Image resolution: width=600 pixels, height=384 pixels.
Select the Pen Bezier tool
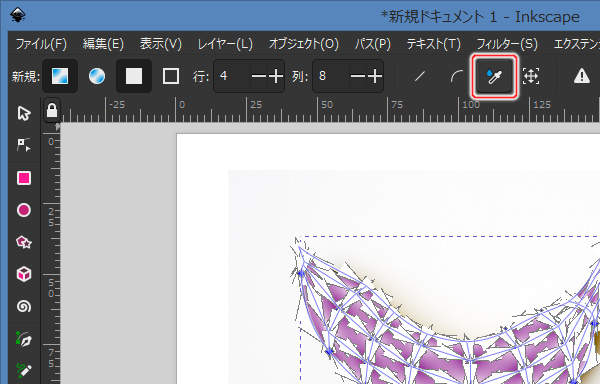click(x=24, y=339)
